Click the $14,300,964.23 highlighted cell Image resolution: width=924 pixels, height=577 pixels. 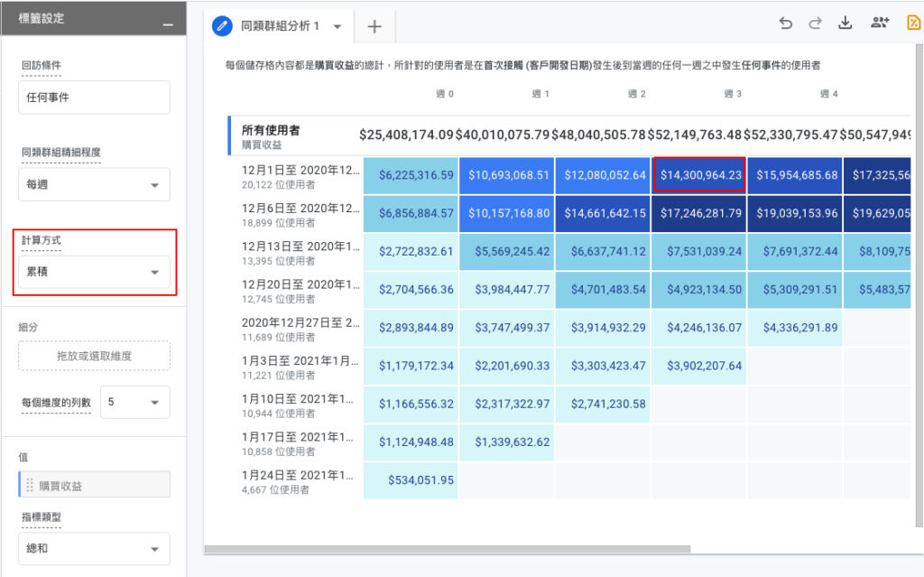(699, 175)
